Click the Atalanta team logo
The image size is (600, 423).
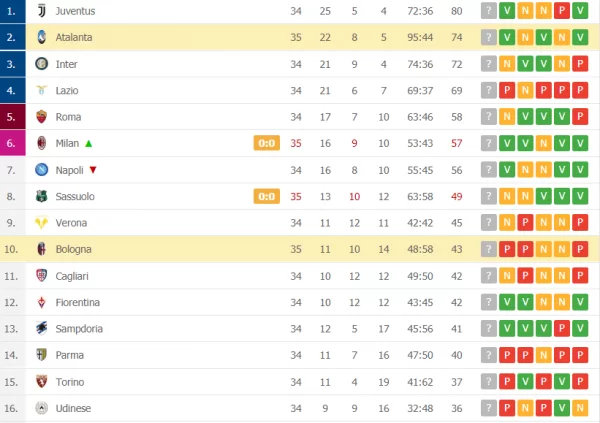pyautogui.click(x=41, y=37)
